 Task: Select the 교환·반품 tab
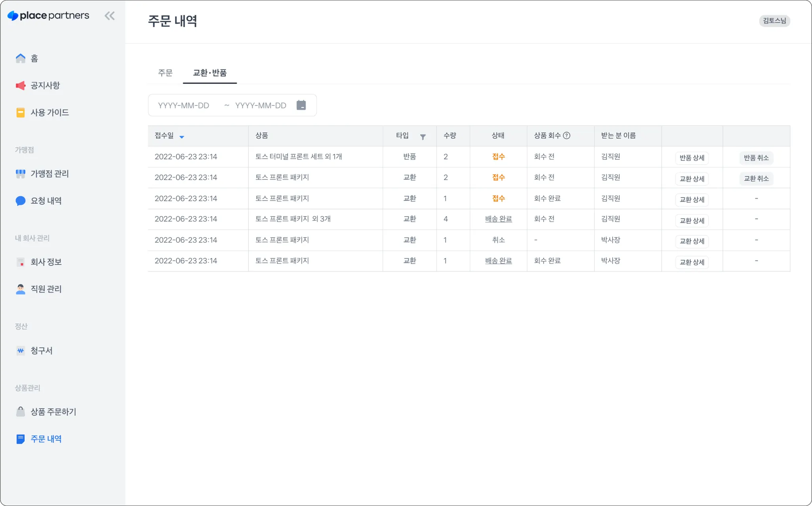click(x=210, y=73)
